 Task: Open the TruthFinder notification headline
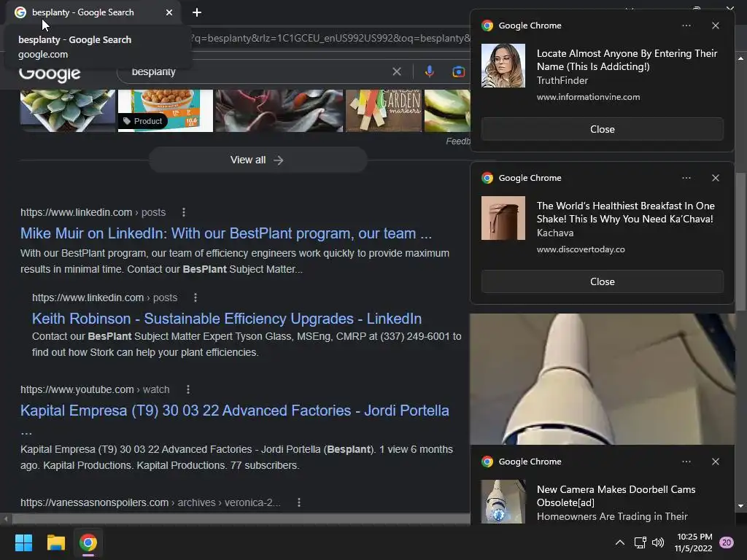627,60
